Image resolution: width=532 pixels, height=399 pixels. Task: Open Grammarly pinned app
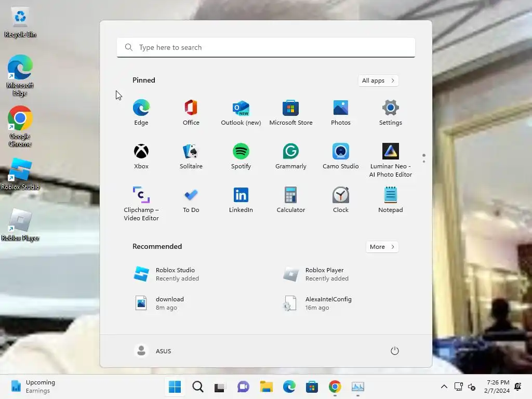click(x=291, y=156)
